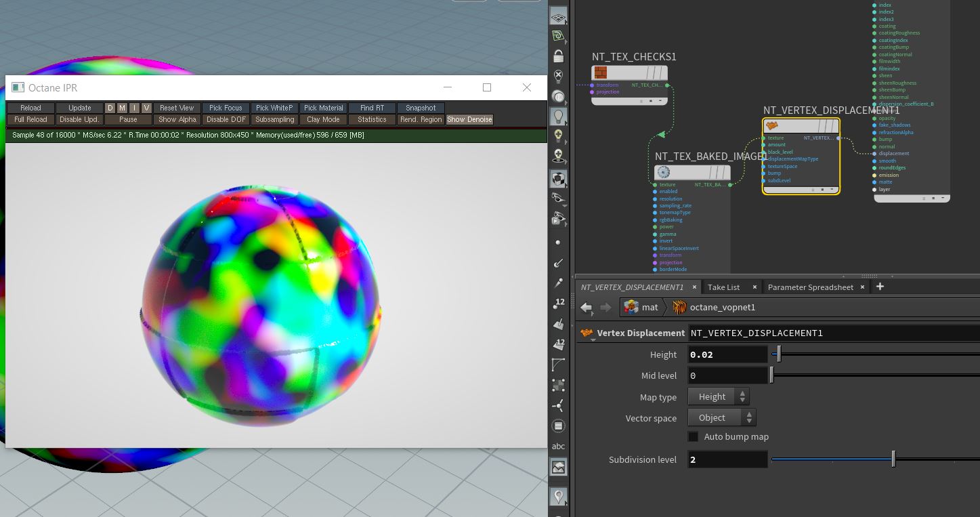This screenshot has height=517, width=980.
Task: Toggle Disable DOF in the IPR toolbar
Action: 226,119
